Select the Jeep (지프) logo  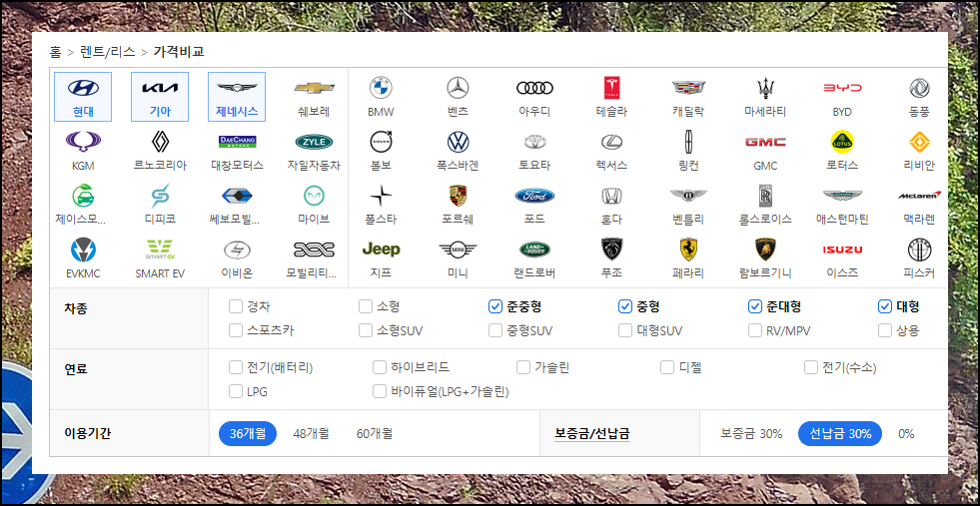click(381, 250)
